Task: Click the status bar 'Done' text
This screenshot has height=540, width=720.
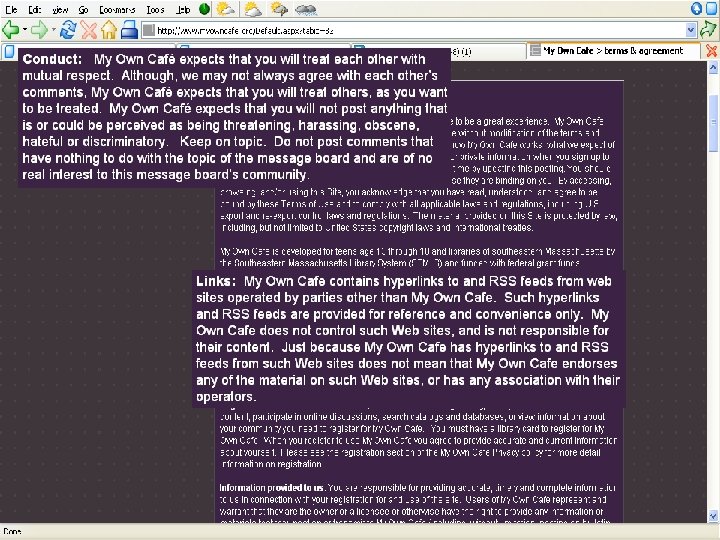Action: (12, 531)
